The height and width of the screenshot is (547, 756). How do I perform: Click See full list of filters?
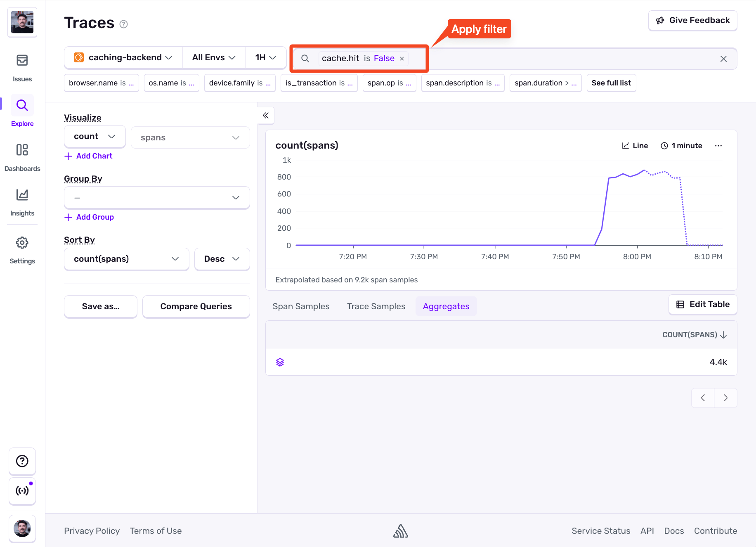611,83
